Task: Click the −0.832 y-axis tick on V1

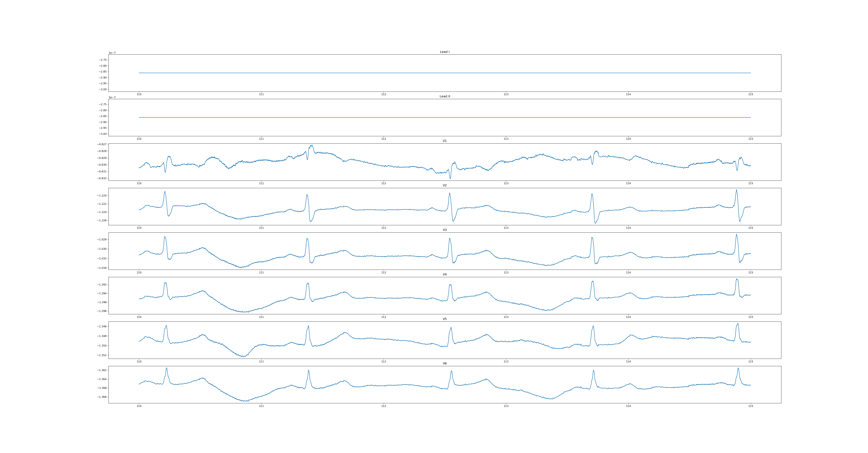Action: 102,178
